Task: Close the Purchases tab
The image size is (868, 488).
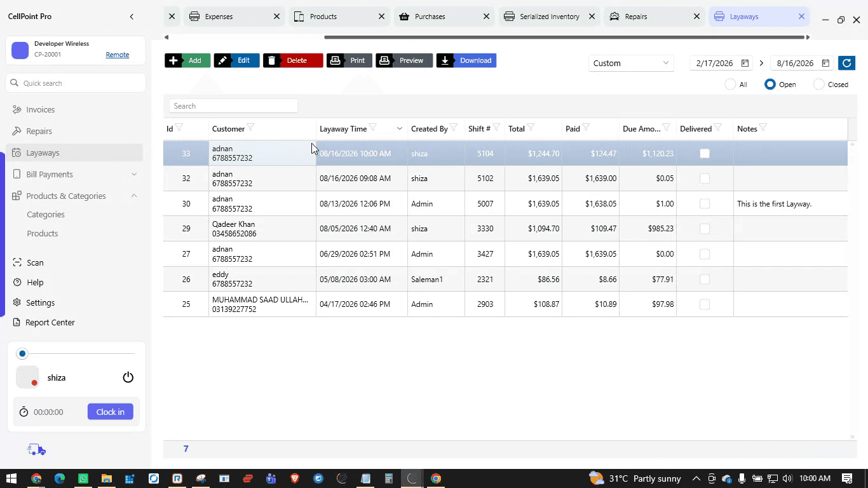Action: coord(486,17)
